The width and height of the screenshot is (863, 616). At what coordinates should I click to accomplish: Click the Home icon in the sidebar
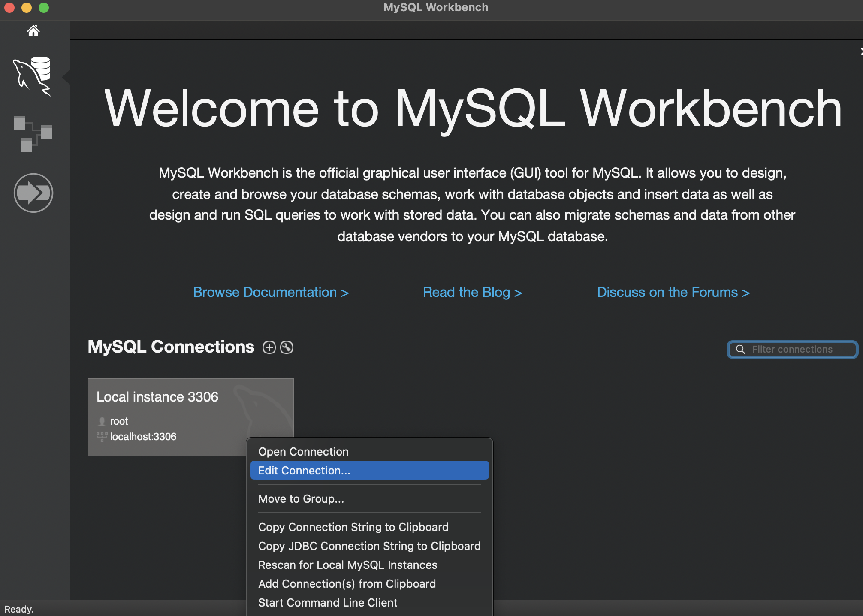tap(33, 30)
